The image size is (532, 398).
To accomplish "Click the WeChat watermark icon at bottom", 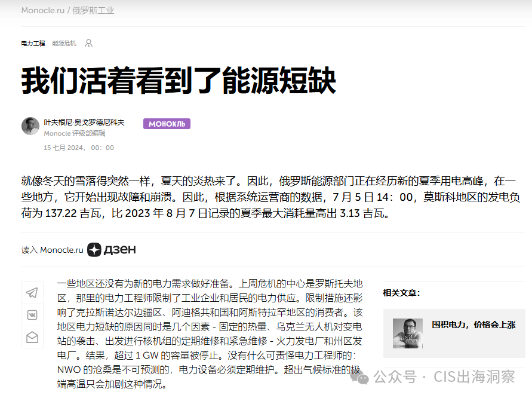I will pos(361,378).
